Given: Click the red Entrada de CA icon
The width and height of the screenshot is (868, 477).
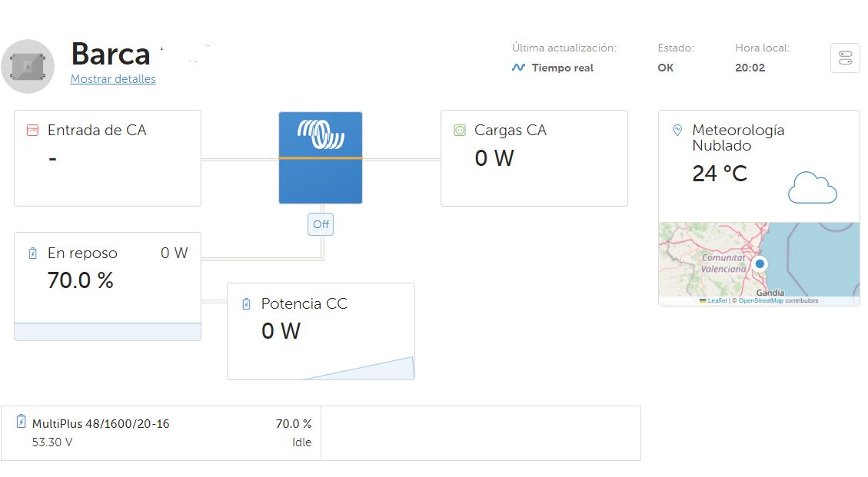Looking at the screenshot, I should pyautogui.click(x=32, y=131).
